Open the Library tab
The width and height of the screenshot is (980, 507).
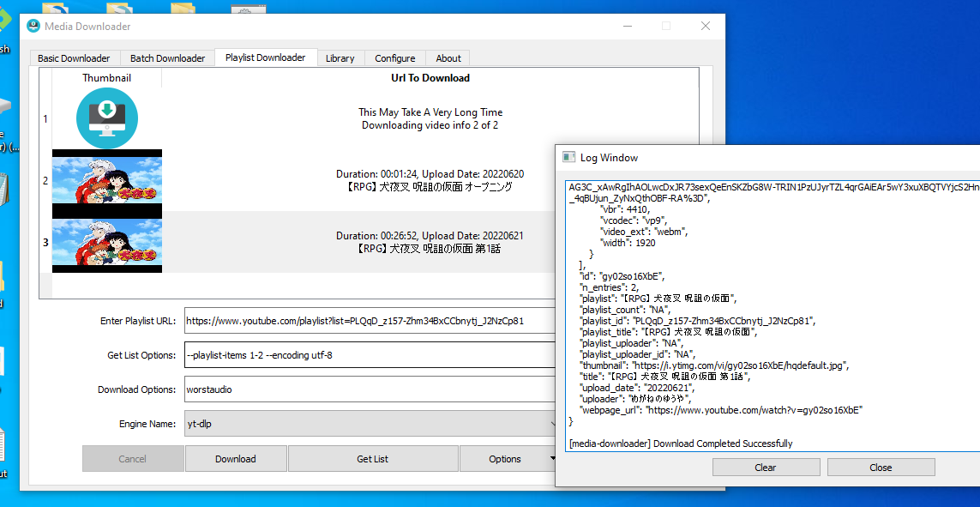tap(340, 58)
